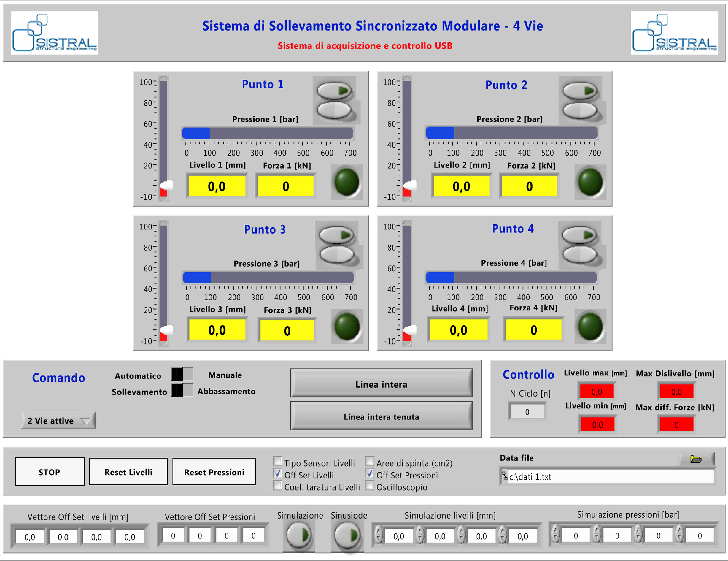Open the '2 Vie attive' dropdown

click(59, 420)
